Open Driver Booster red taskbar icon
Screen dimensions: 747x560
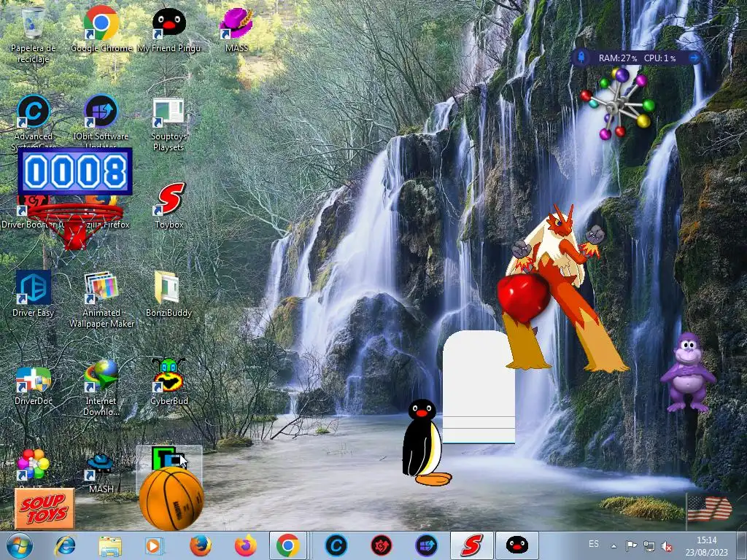click(x=382, y=545)
